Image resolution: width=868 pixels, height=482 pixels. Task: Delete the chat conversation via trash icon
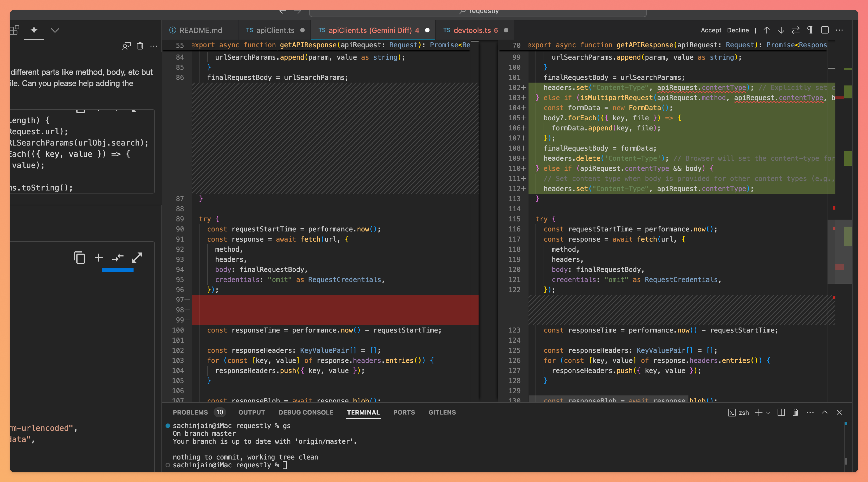click(140, 46)
